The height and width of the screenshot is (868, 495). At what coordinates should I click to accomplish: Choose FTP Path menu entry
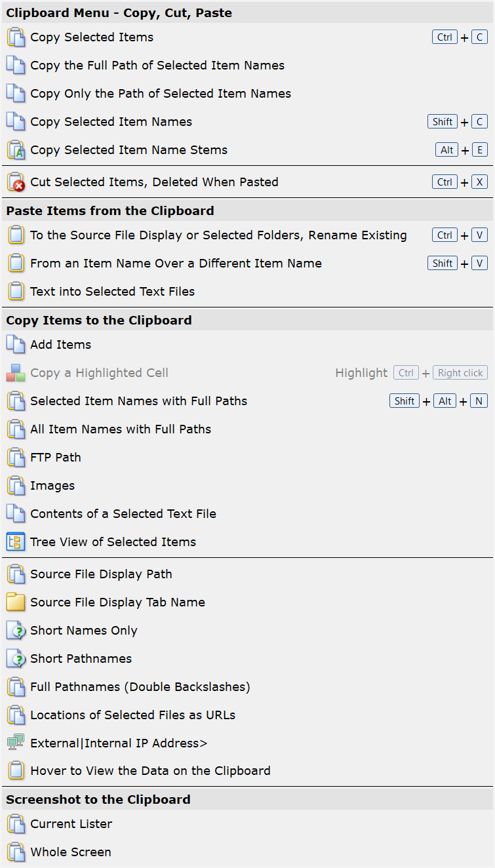(247, 458)
